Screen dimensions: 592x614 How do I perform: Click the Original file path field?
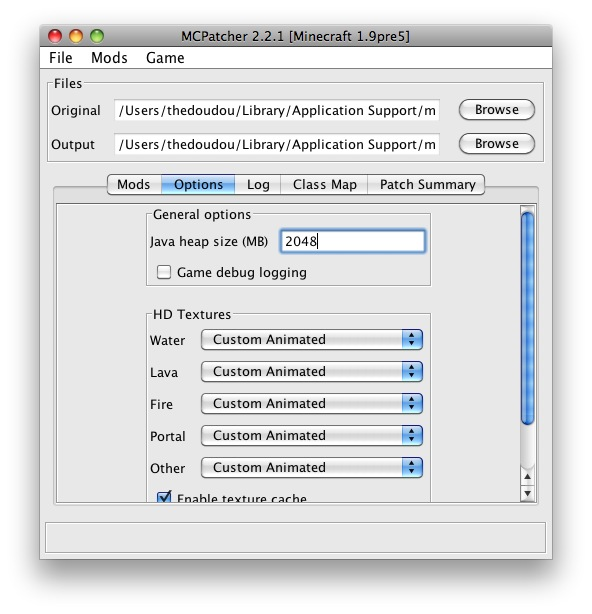point(277,110)
